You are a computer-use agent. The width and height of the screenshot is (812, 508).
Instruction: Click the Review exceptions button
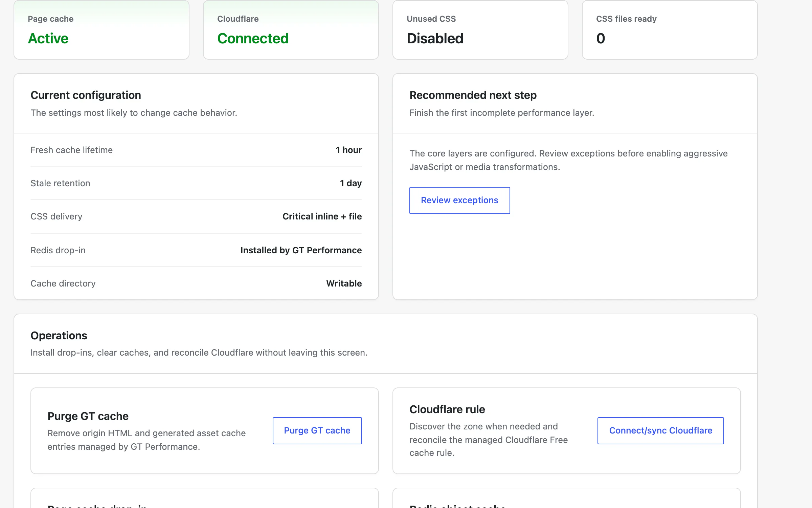[459, 200]
